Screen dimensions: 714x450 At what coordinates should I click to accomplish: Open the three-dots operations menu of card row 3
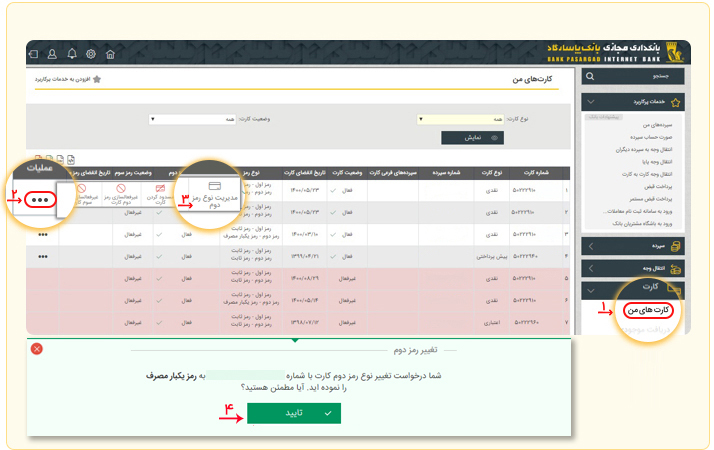click(43, 235)
